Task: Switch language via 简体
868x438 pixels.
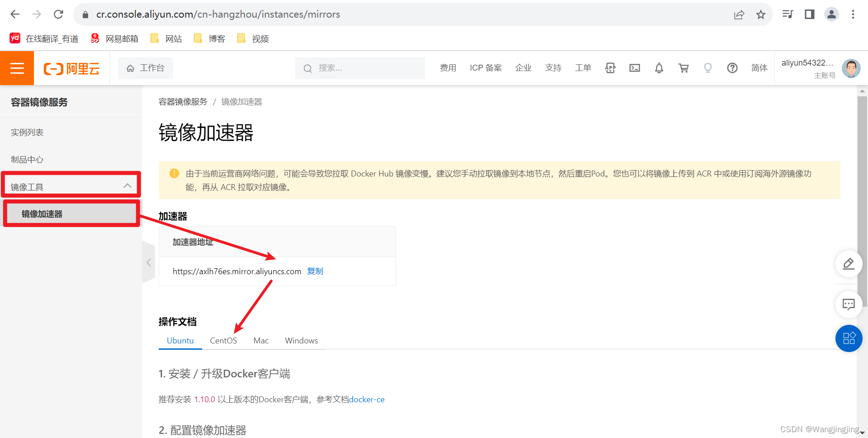Action: point(759,68)
